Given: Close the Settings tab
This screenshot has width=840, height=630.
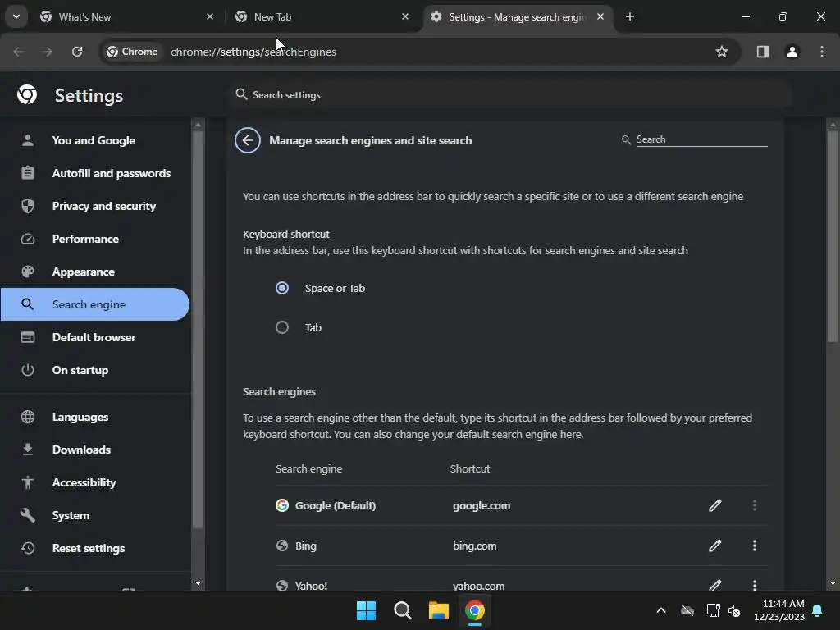Looking at the screenshot, I should (600, 16).
